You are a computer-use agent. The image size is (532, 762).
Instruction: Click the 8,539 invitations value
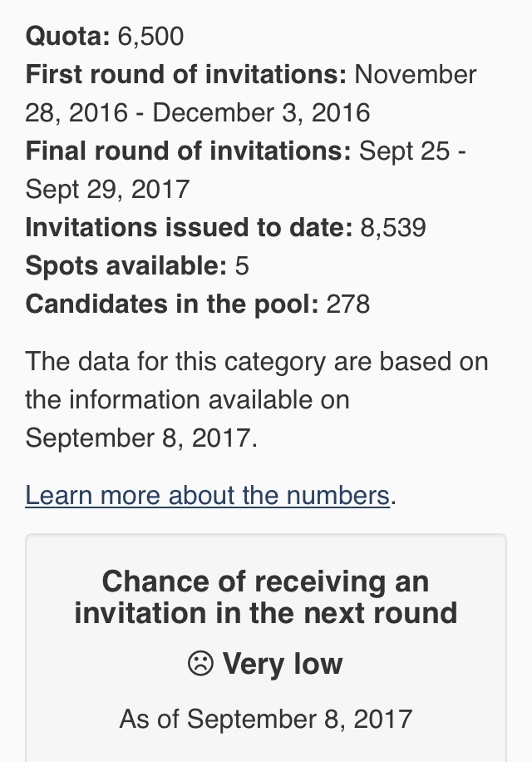coord(393,227)
